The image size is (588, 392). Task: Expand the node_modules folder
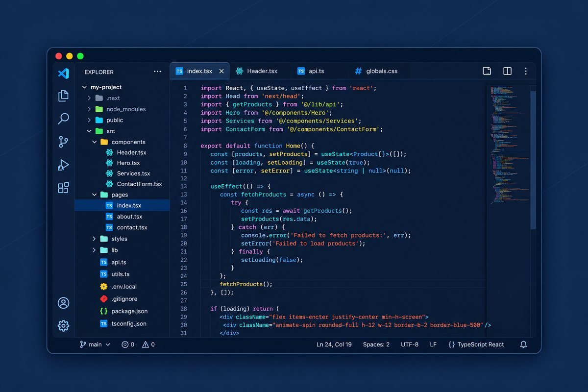coord(89,109)
